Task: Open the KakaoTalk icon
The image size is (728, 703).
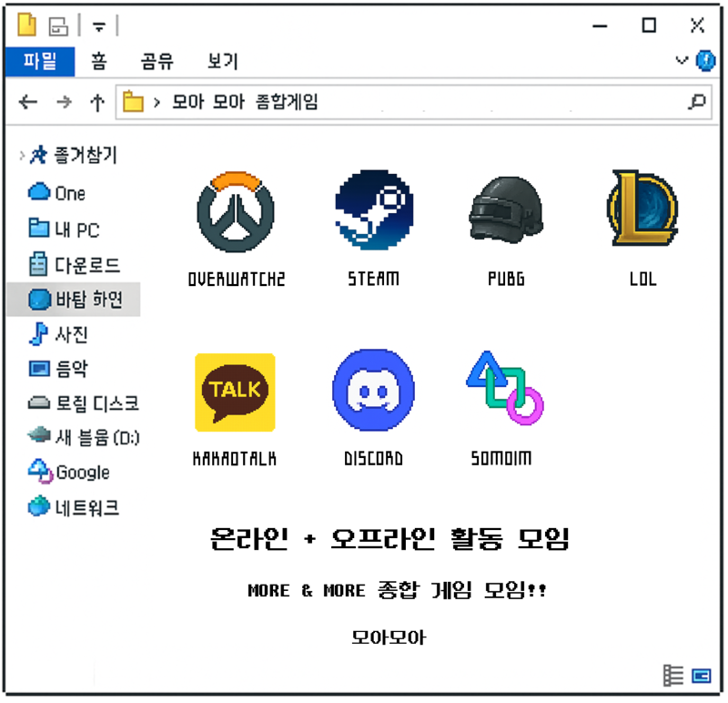Action: tap(235, 392)
